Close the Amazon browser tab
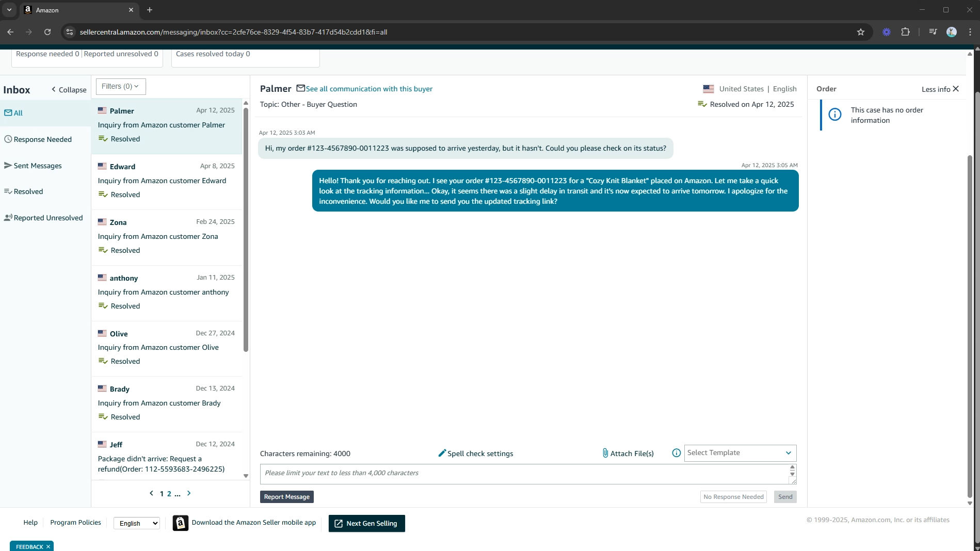Image resolution: width=980 pixels, height=551 pixels. pyautogui.click(x=131, y=10)
